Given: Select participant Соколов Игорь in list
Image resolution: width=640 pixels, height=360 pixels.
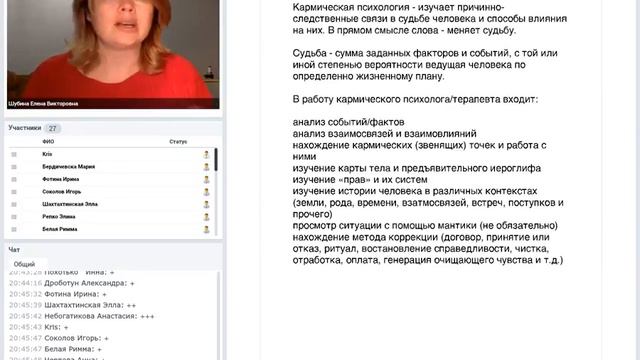Looking at the screenshot, I should (x=62, y=192).
